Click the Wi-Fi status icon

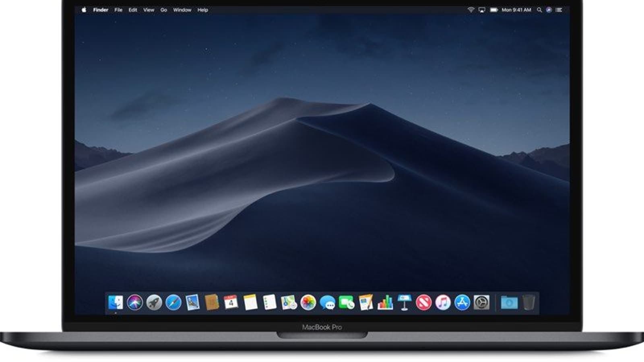point(471,10)
